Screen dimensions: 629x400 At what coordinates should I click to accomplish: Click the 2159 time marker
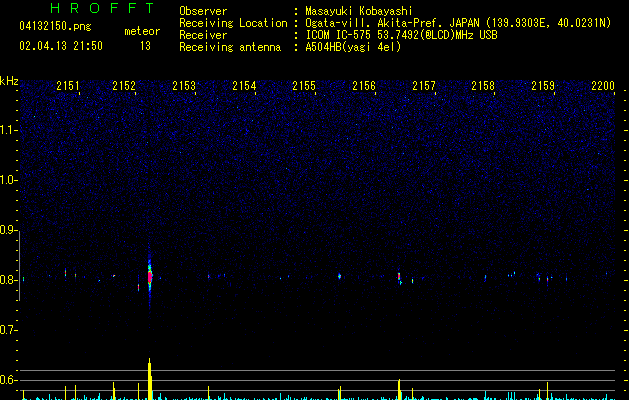[x=543, y=86]
